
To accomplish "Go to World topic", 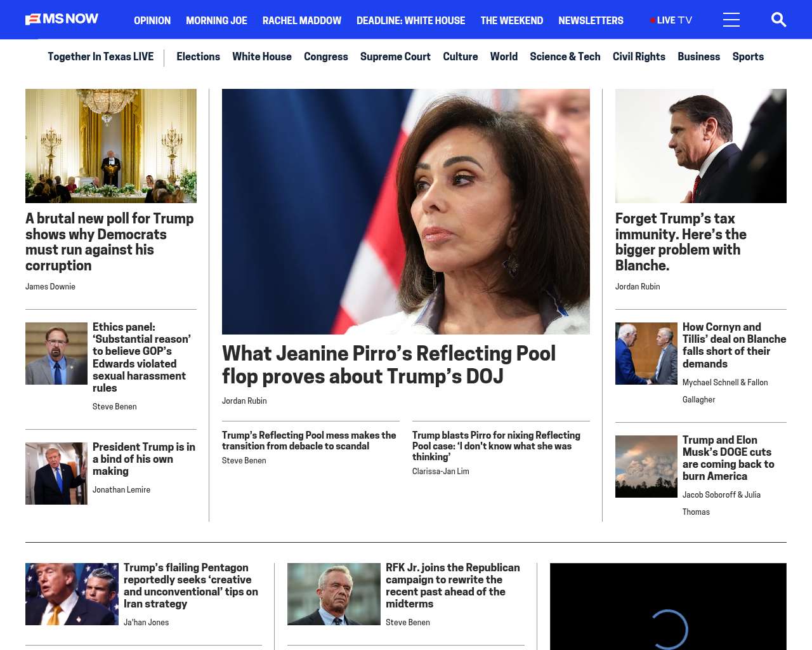I will pyautogui.click(x=504, y=56).
